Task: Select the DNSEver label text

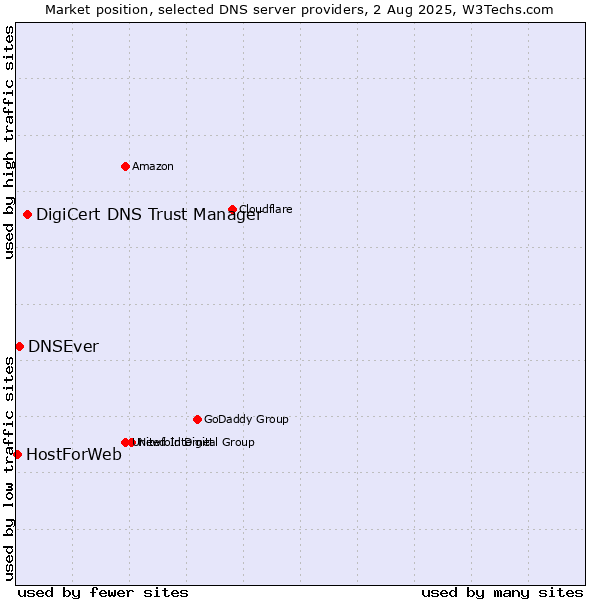Action: [64, 347]
